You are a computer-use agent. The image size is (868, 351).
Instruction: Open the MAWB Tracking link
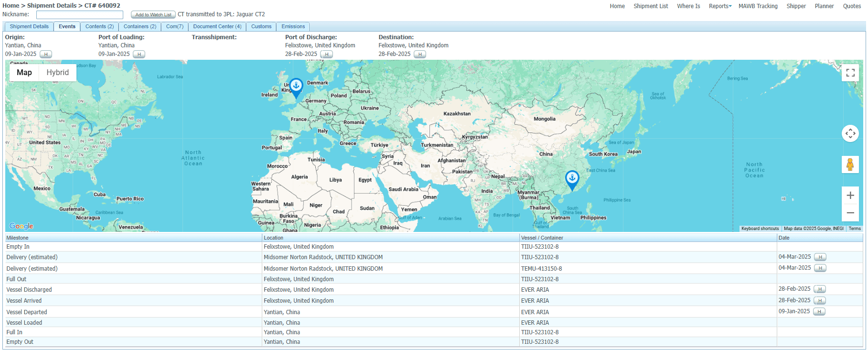[758, 6]
